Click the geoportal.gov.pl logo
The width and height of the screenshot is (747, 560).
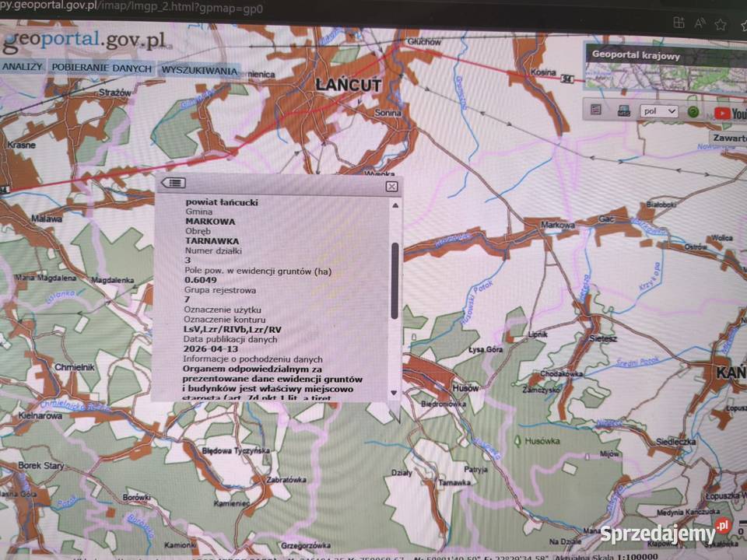[x=84, y=40]
